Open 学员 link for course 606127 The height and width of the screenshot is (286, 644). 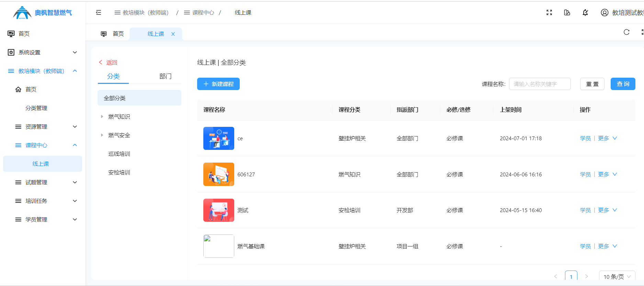point(585,174)
